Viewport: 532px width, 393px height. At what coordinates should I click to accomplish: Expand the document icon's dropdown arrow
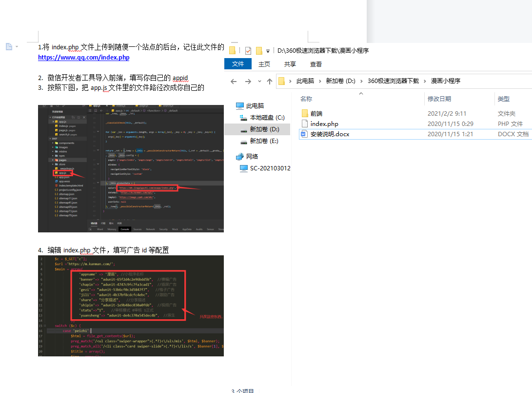tap(17, 46)
